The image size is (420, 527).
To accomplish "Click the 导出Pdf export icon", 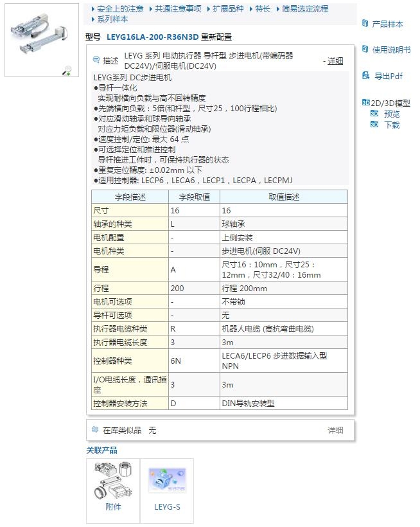I will [x=365, y=76].
